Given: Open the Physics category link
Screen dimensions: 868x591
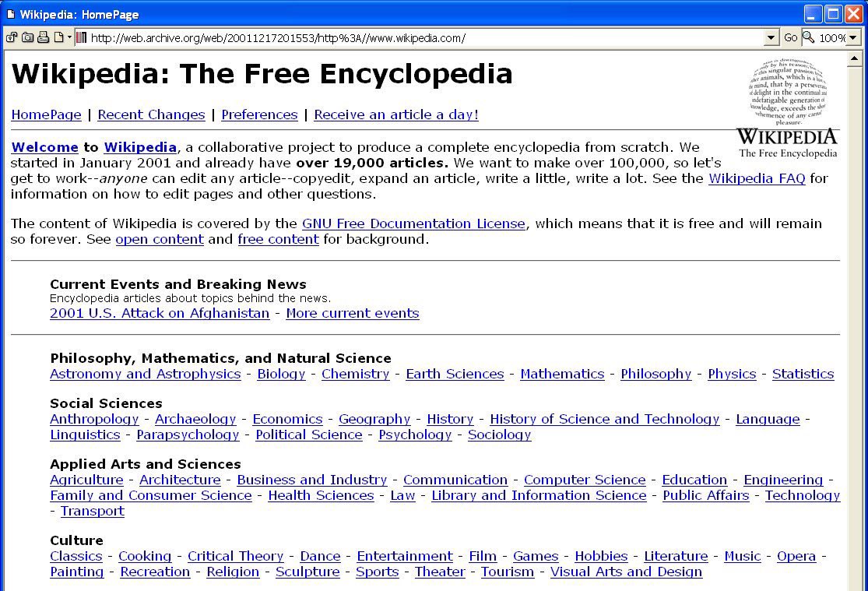Looking at the screenshot, I should tap(732, 374).
